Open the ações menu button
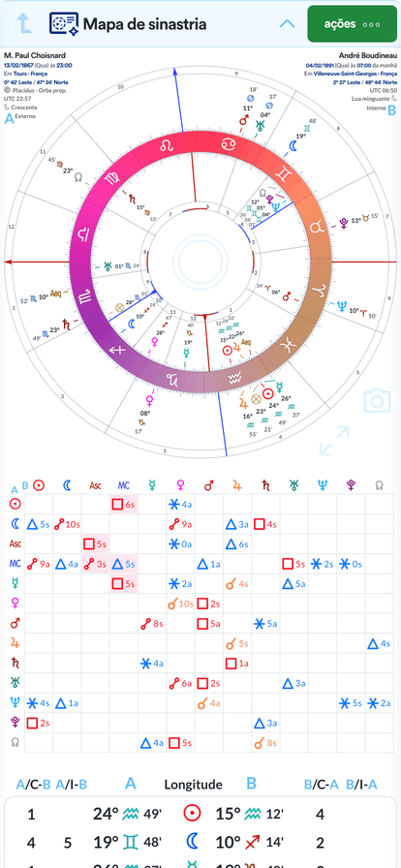 352,24
